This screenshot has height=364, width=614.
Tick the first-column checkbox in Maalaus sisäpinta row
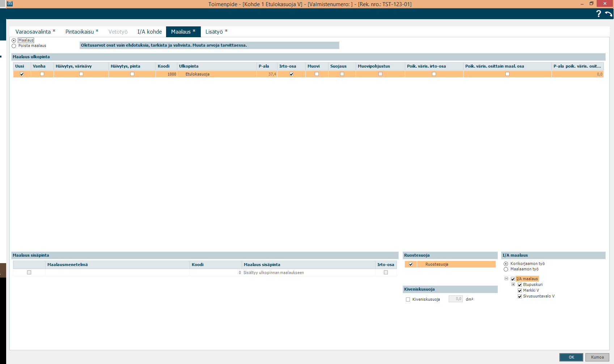coord(29,273)
